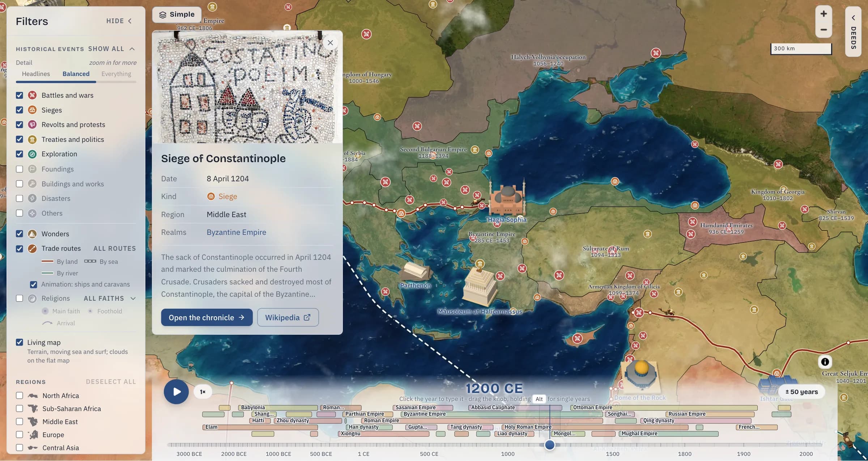Click the timeline year knob

(550, 445)
